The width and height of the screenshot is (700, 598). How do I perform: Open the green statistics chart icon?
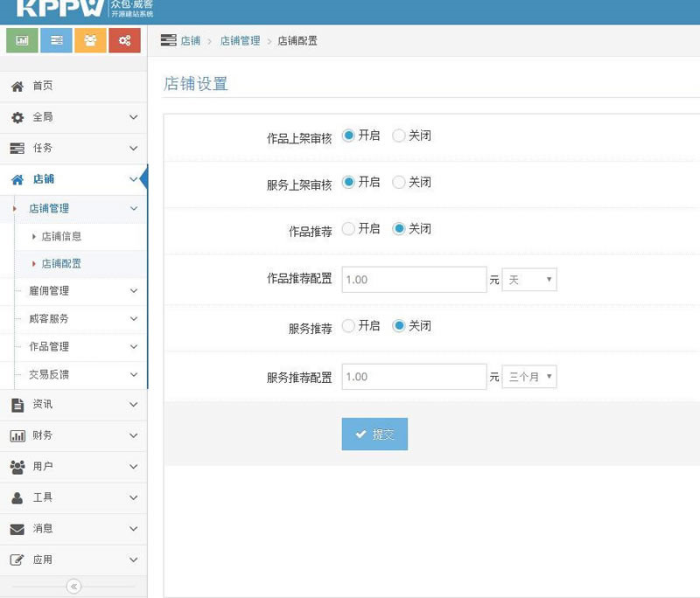click(x=22, y=39)
